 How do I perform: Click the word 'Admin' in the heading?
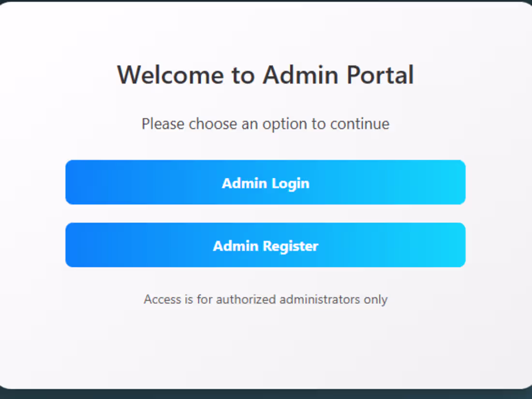tap(300, 74)
